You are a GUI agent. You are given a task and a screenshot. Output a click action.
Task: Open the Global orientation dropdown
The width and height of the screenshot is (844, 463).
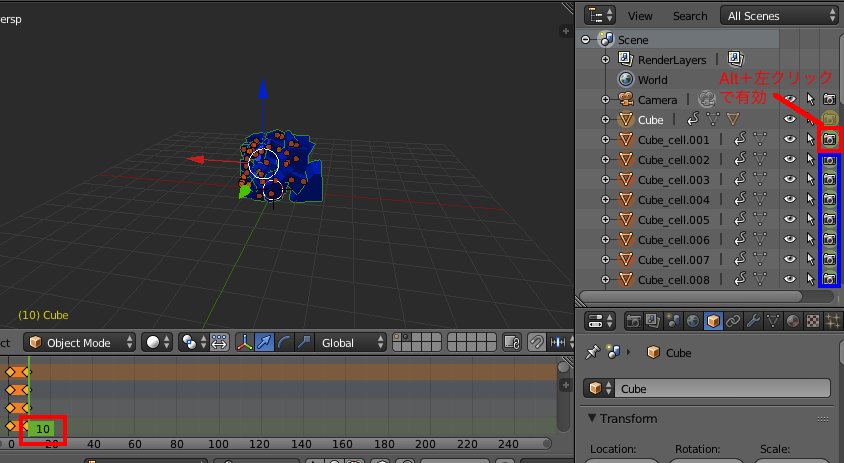point(351,342)
